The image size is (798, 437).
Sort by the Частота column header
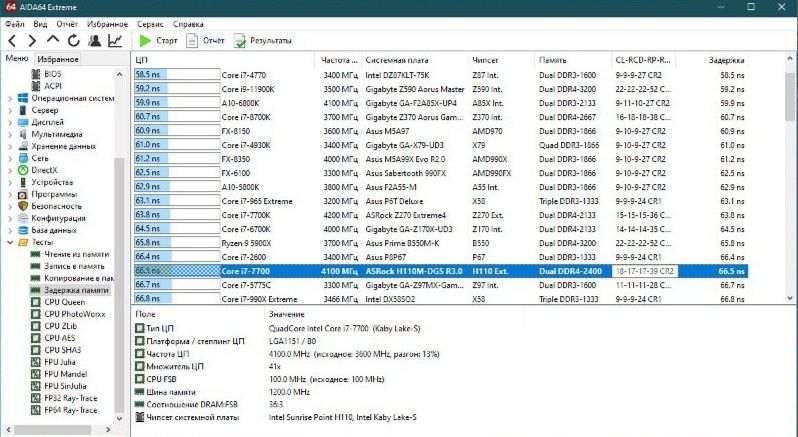tap(338, 60)
